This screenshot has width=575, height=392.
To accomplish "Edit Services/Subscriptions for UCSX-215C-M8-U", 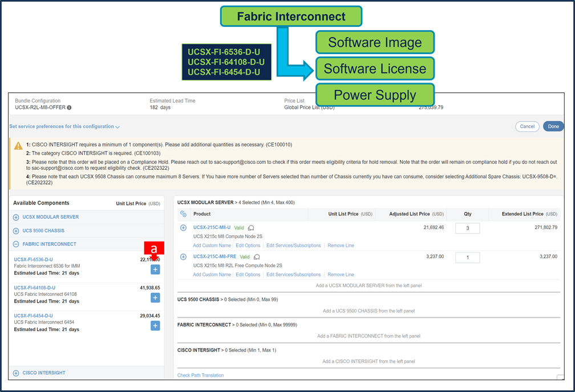I will [x=293, y=246].
